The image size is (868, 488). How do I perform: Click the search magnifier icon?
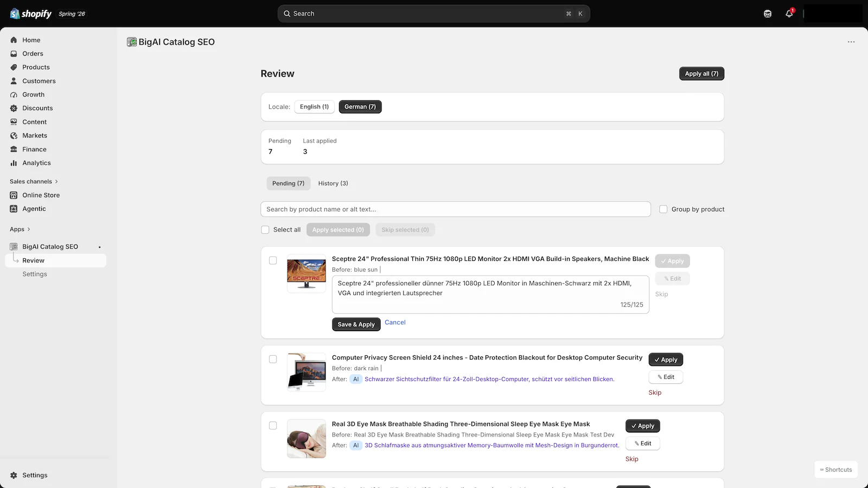tap(287, 14)
